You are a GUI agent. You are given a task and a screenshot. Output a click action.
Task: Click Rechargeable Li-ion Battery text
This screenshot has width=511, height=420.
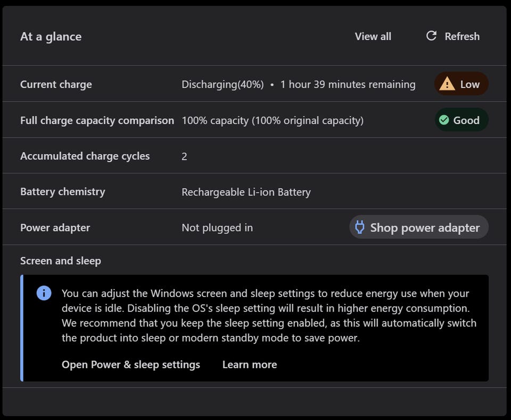tap(246, 192)
